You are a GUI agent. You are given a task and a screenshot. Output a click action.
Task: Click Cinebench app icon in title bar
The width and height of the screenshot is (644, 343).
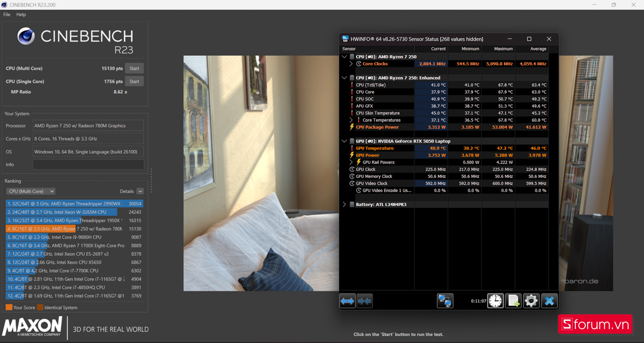5,5
